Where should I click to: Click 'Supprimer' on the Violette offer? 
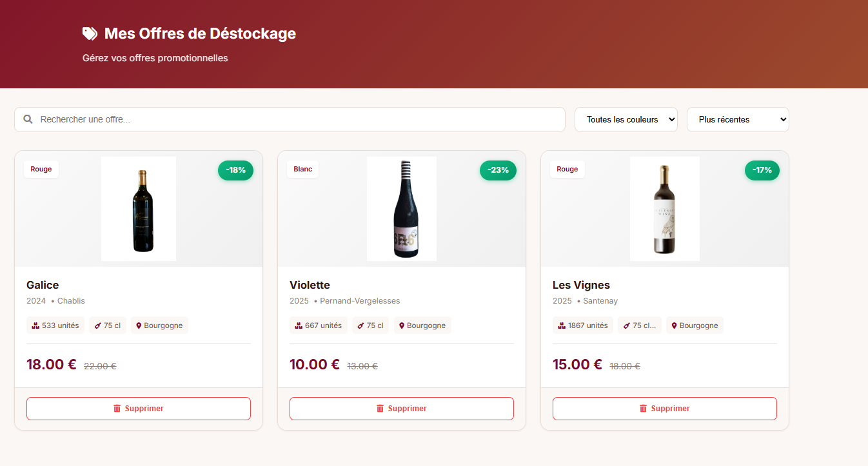click(x=401, y=408)
